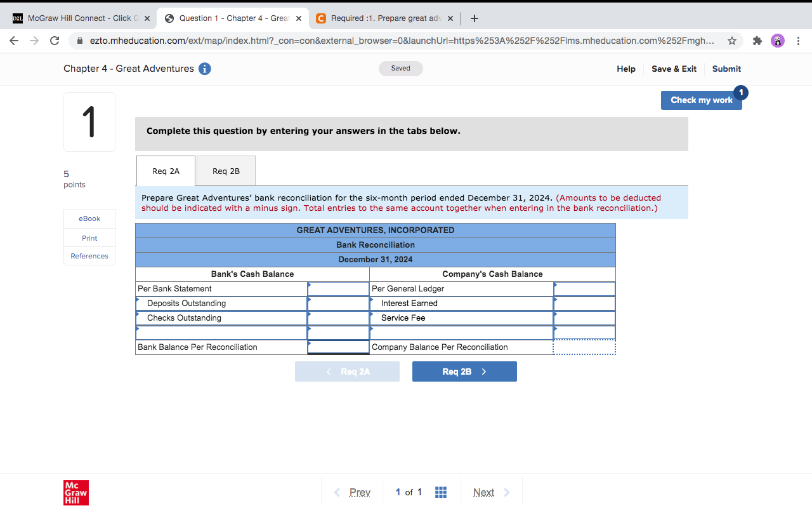Click the question number 1 box
The height and width of the screenshot is (508, 812).
pos(89,122)
